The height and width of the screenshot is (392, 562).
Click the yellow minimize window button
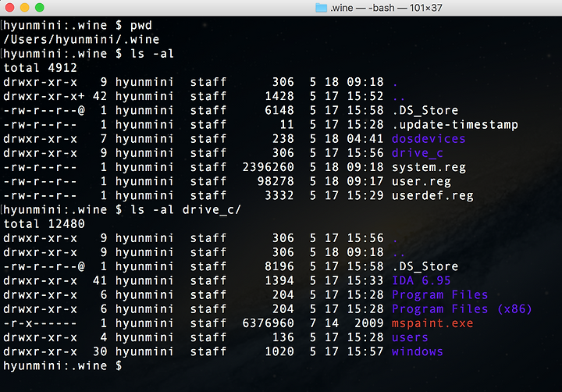coord(25,8)
